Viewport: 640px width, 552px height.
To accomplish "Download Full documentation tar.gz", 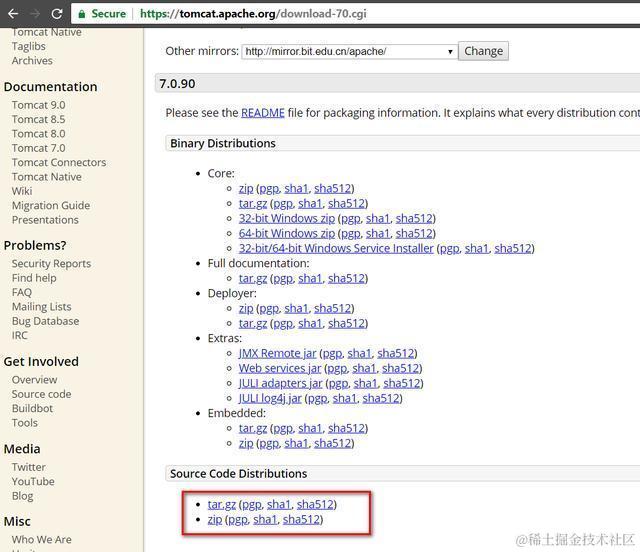I will 253,278.
